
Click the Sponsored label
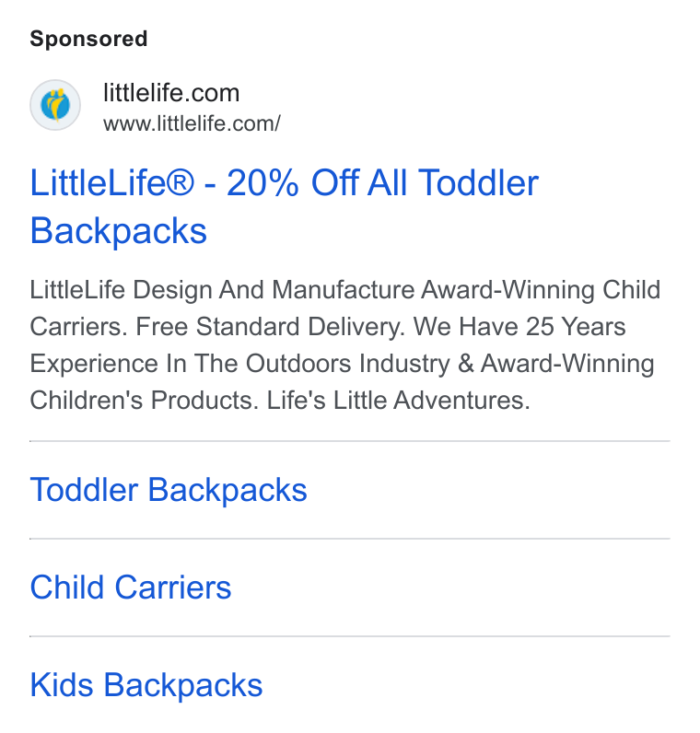click(x=88, y=39)
